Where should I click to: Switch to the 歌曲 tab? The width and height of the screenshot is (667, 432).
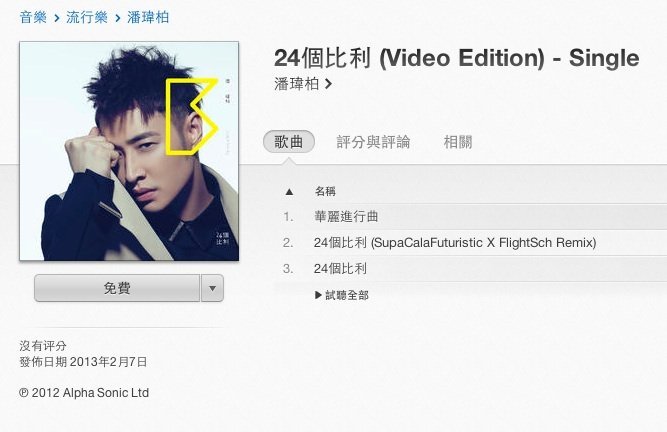pos(289,142)
